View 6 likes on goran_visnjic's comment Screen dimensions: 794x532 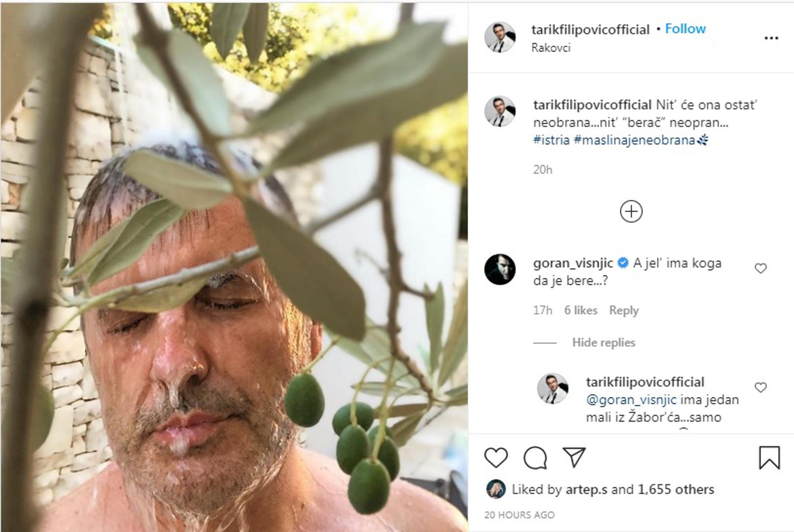[581, 310]
